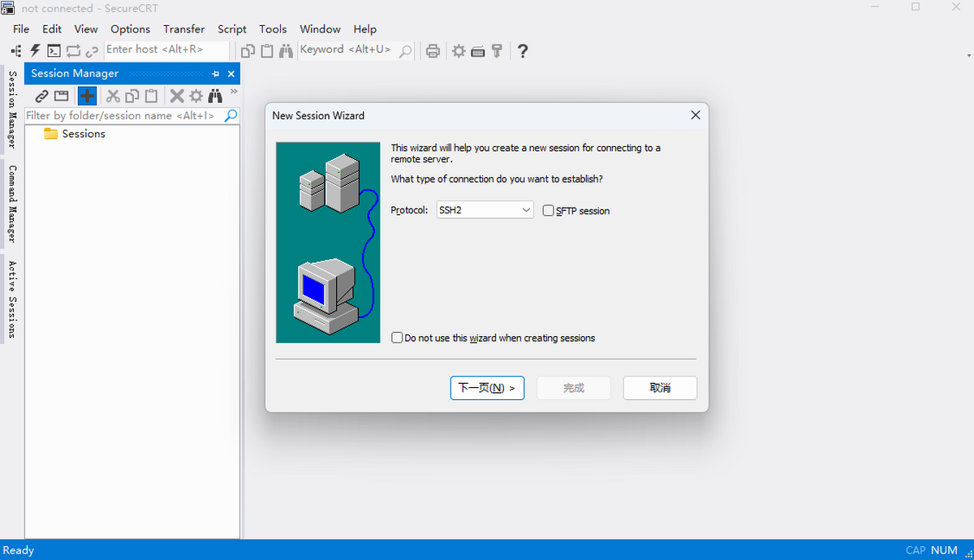Click the Disconnect chain-link icon in main toolbar
This screenshot has width=974, height=560.
pyautogui.click(x=92, y=50)
